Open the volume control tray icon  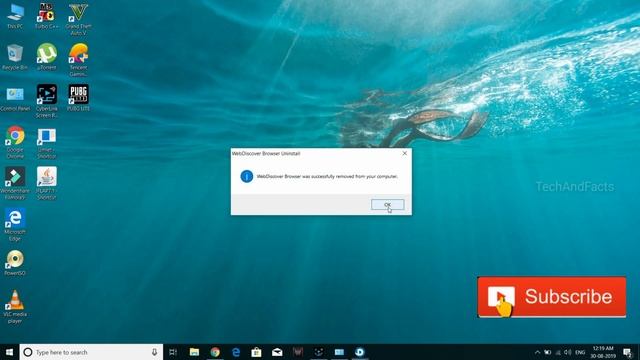[x=567, y=352]
